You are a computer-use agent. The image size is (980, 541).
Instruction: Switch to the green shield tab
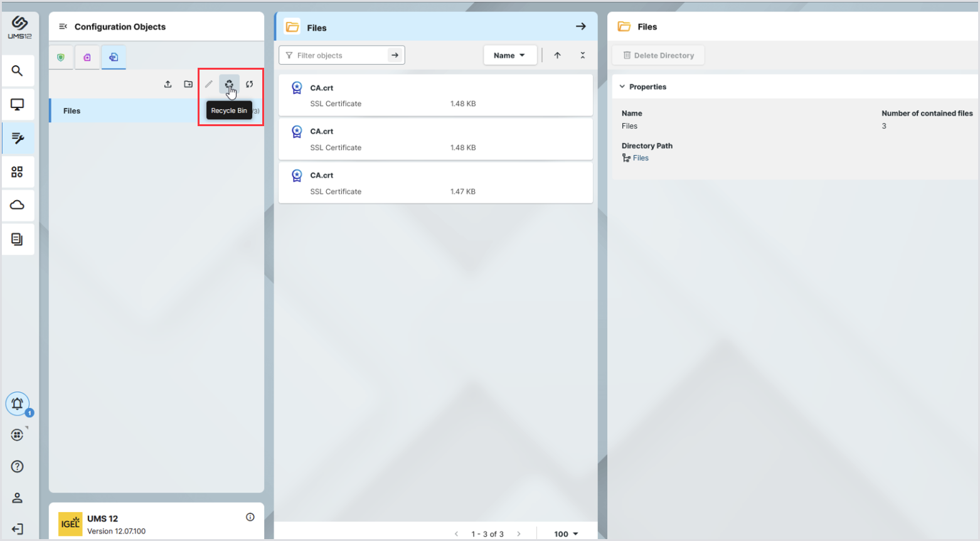point(61,57)
